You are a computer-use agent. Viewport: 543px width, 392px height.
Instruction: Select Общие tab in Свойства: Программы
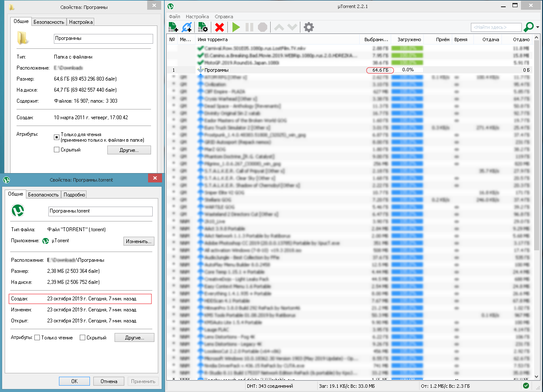click(21, 21)
